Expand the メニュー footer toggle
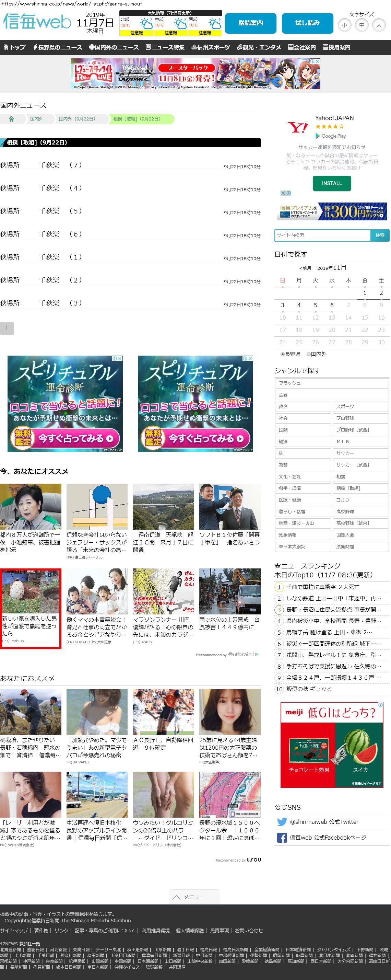Screen dimensions: 391x980 [194, 897]
